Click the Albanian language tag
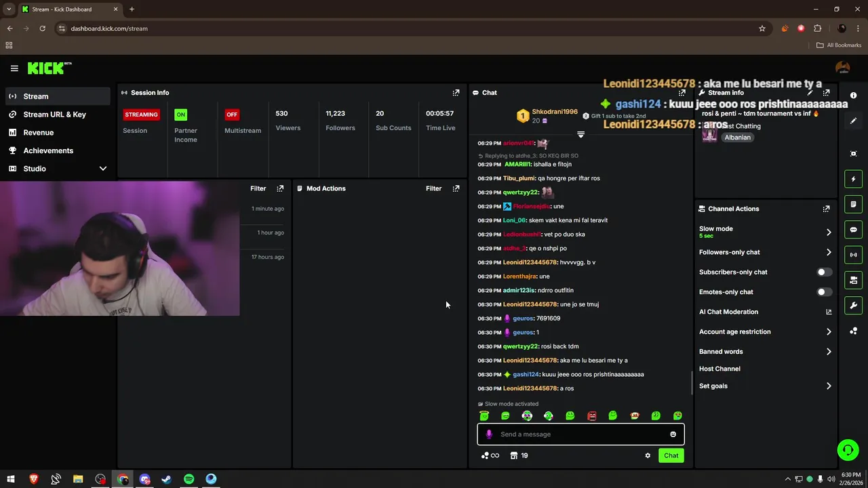The image size is (868, 488). click(737, 138)
